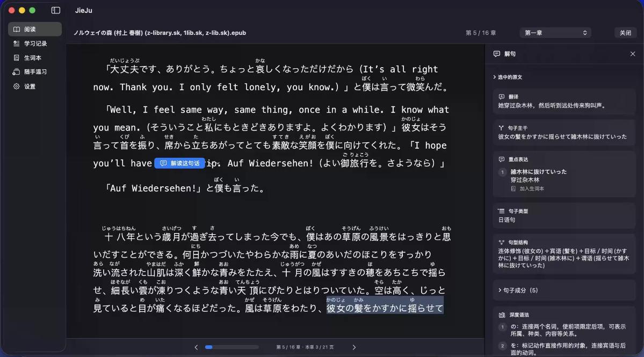Click the list icon beside 学习记录
The height and width of the screenshot is (357, 644).
tap(17, 43)
